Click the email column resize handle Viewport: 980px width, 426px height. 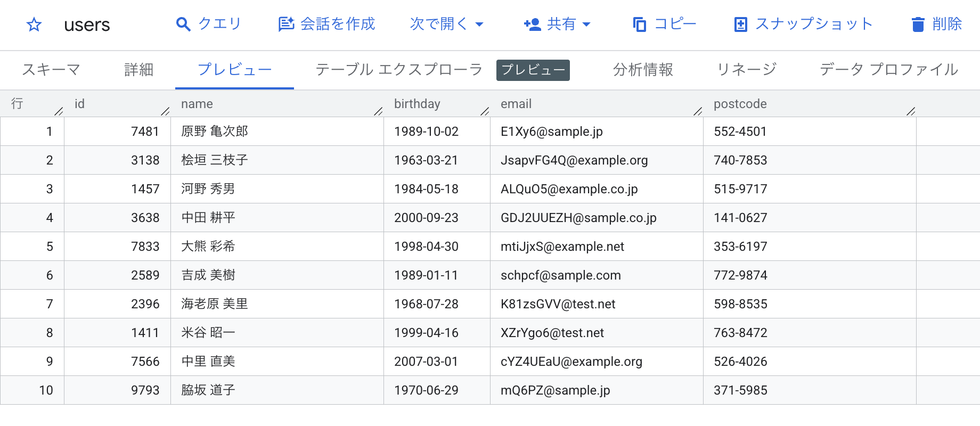698,111
